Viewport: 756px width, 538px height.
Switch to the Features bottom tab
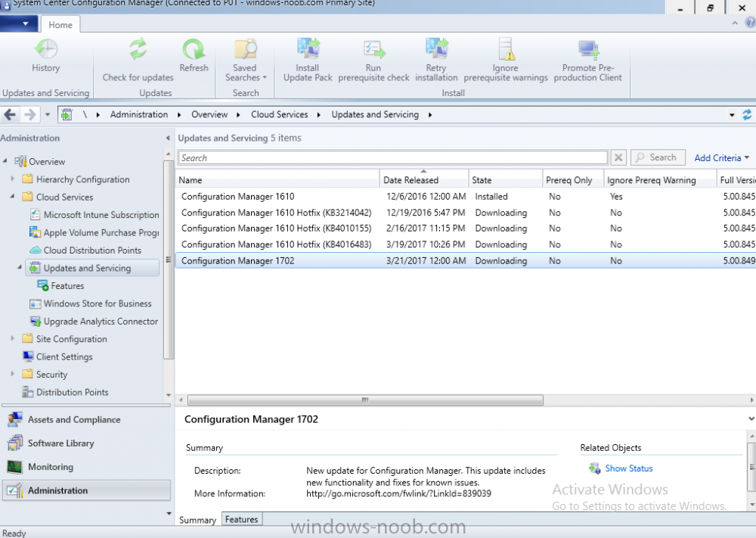(242, 520)
